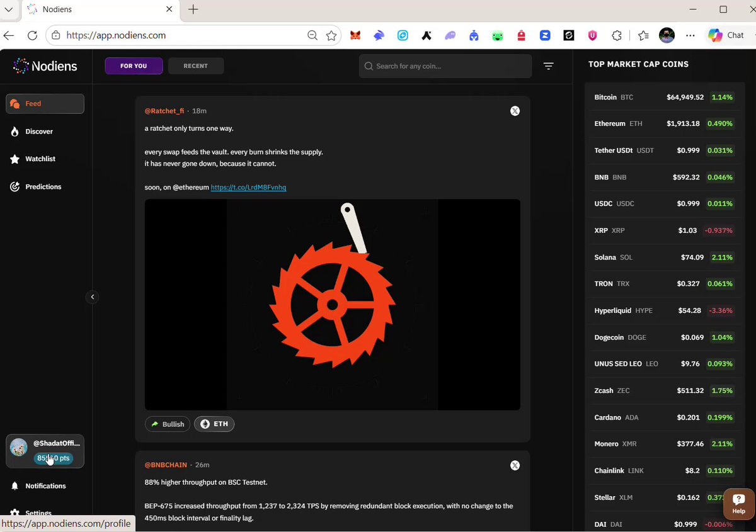This screenshot has height=532, width=756.
Task: Select the BNB coin row
Action: (x=664, y=178)
